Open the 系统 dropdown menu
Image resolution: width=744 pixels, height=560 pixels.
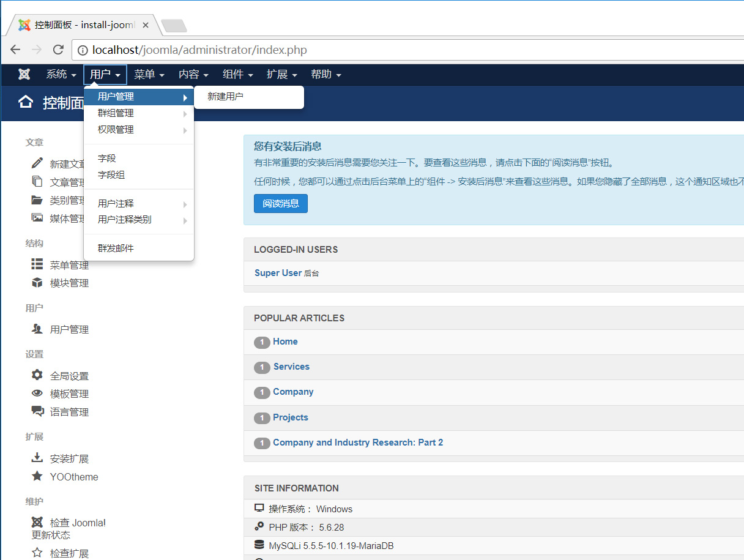61,75
